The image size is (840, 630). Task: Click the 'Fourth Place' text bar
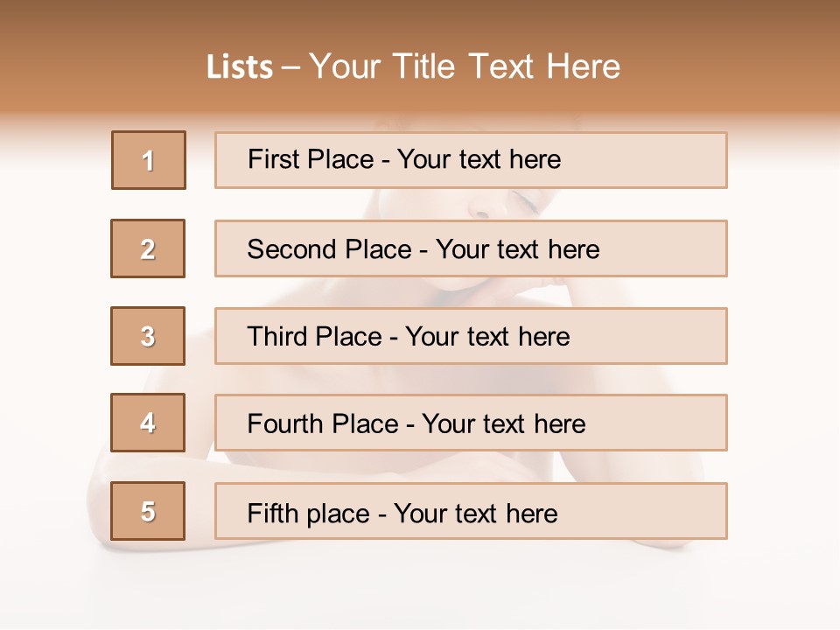[471, 423]
